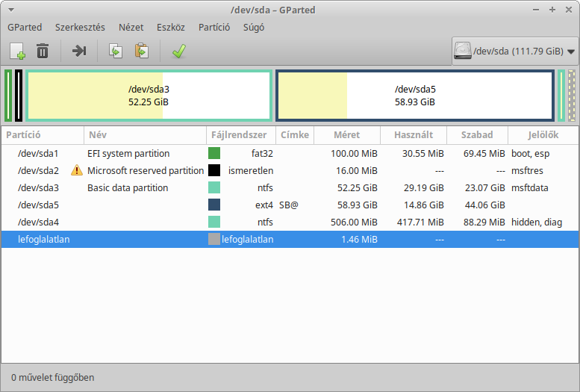Minimize the GParted window
The height and width of the screenshot is (392, 580).
[536, 10]
